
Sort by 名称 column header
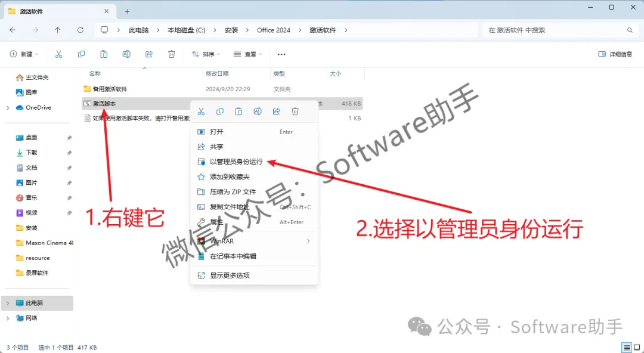[x=95, y=73]
